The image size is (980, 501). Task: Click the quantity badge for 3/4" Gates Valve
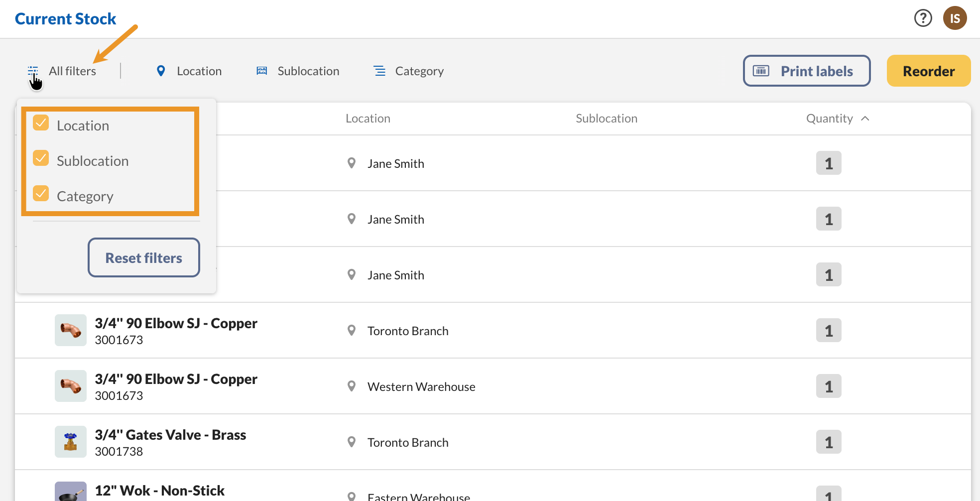click(828, 441)
